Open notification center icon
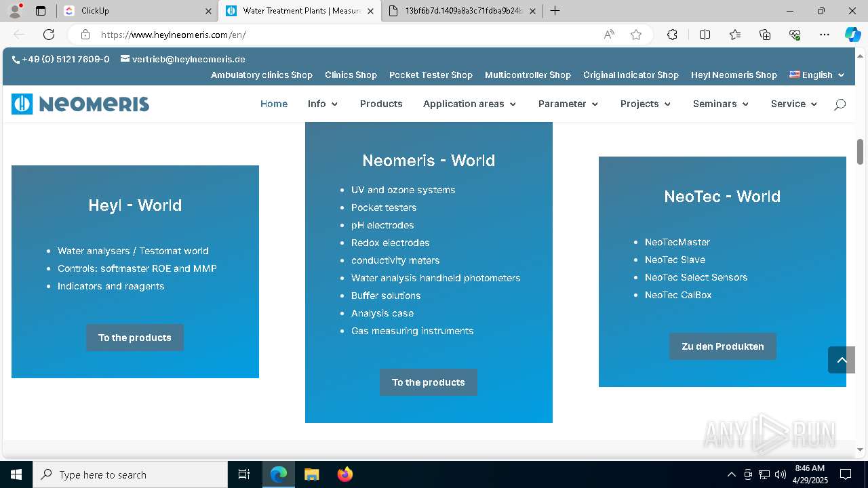 [846, 474]
